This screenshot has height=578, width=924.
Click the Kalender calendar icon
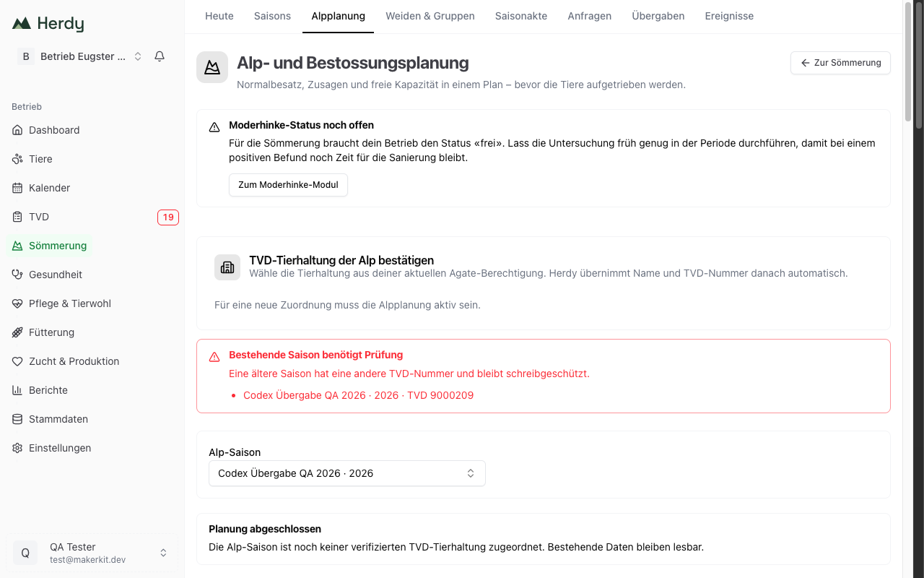pyautogui.click(x=17, y=188)
